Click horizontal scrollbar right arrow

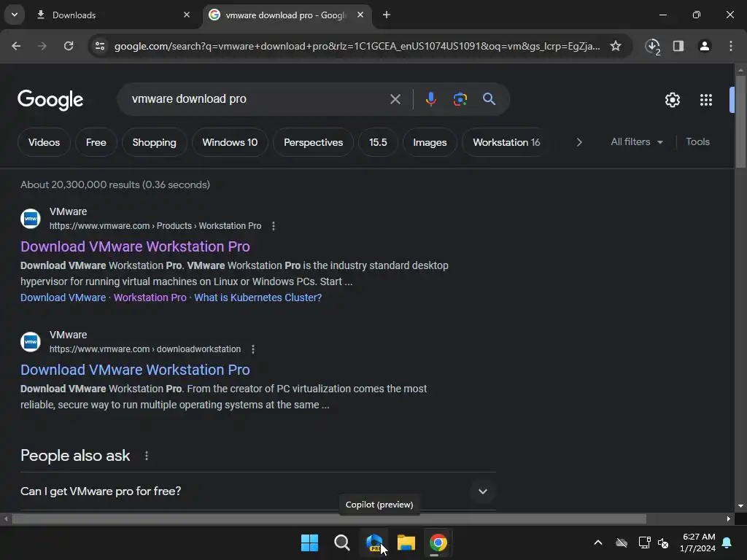pos(729,519)
